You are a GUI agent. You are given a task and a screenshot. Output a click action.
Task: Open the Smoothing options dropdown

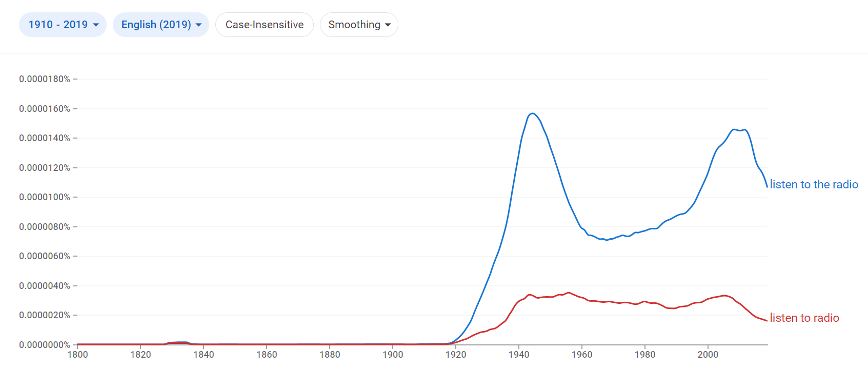(359, 24)
